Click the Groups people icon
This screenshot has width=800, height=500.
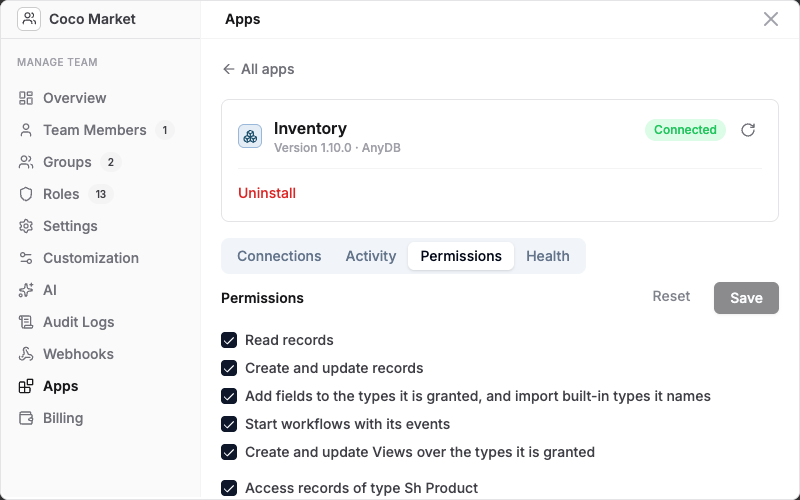click(x=26, y=162)
